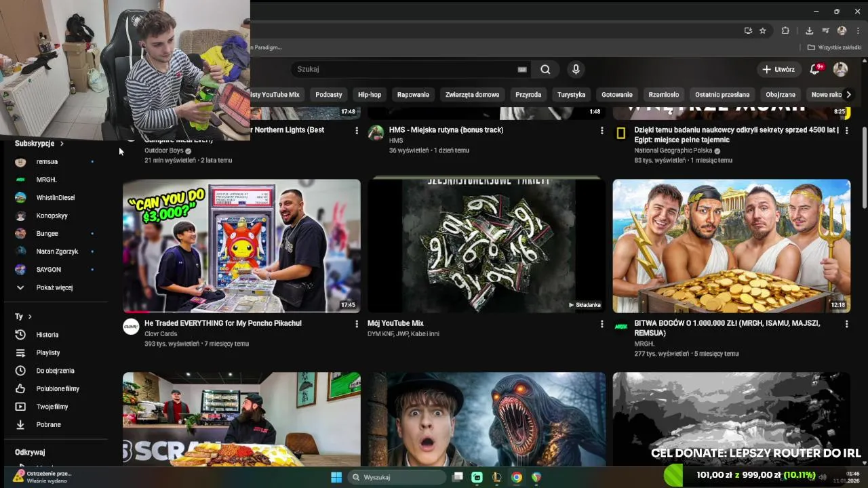The height and width of the screenshot is (488, 868).
Task: Filter by Przyroda chip
Action: (528, 95)
